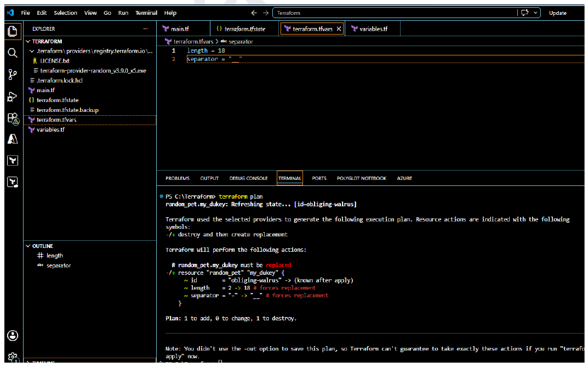
Task: Open the Azure view icon
Action: pyautogui.click(x=13, y=139)
